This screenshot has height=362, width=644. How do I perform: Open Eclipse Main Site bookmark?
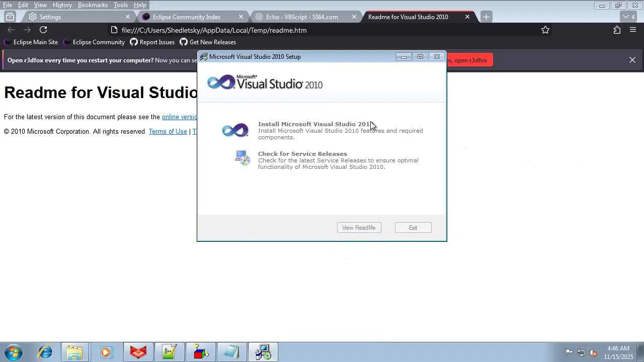pyautogui.click(x=31, y=42)
